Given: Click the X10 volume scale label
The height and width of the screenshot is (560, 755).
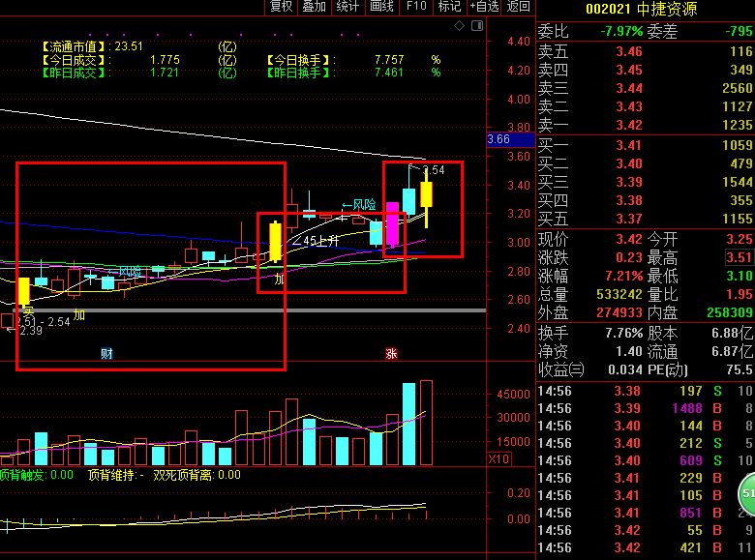Looking at the screenshot, I should (x=498, y=459).
